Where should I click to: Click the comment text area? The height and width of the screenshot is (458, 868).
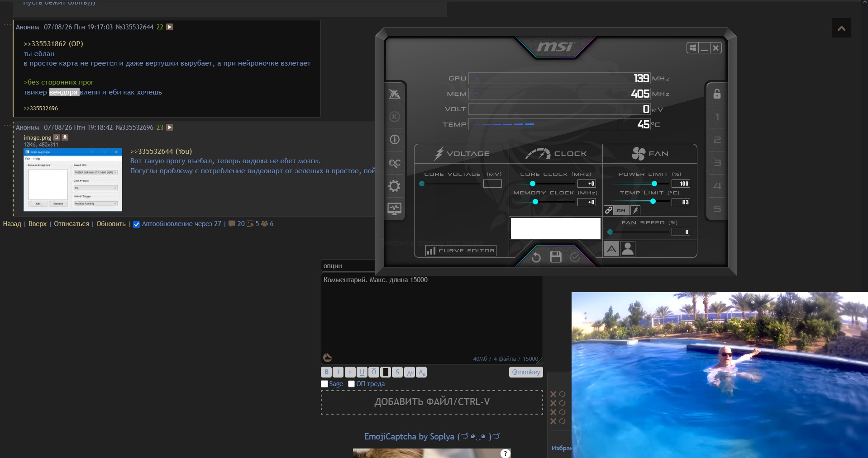click(x=432, y=319)
